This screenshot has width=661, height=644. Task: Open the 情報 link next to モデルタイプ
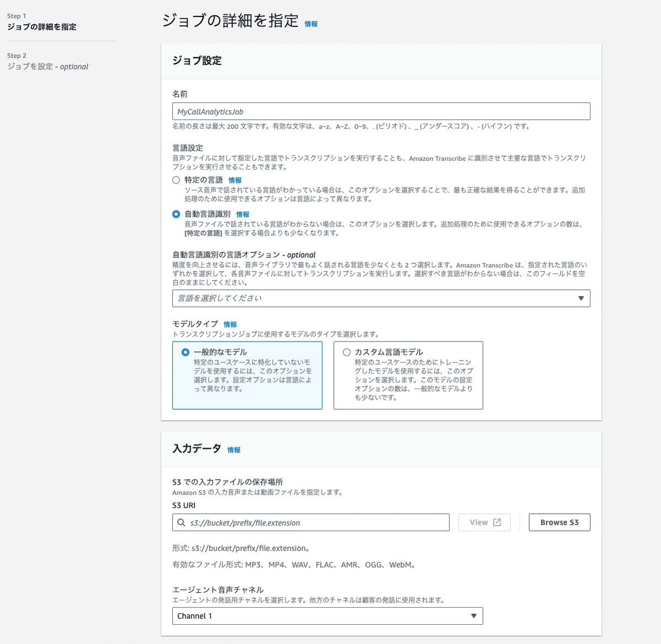[x=230, y=324]
